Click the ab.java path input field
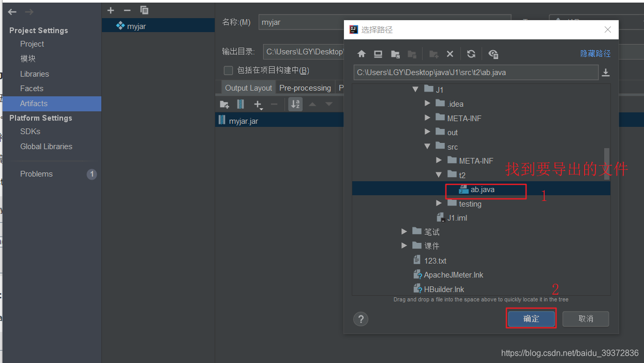The width and height of the screenshot is (644, 363). click(x=476, y=72)
